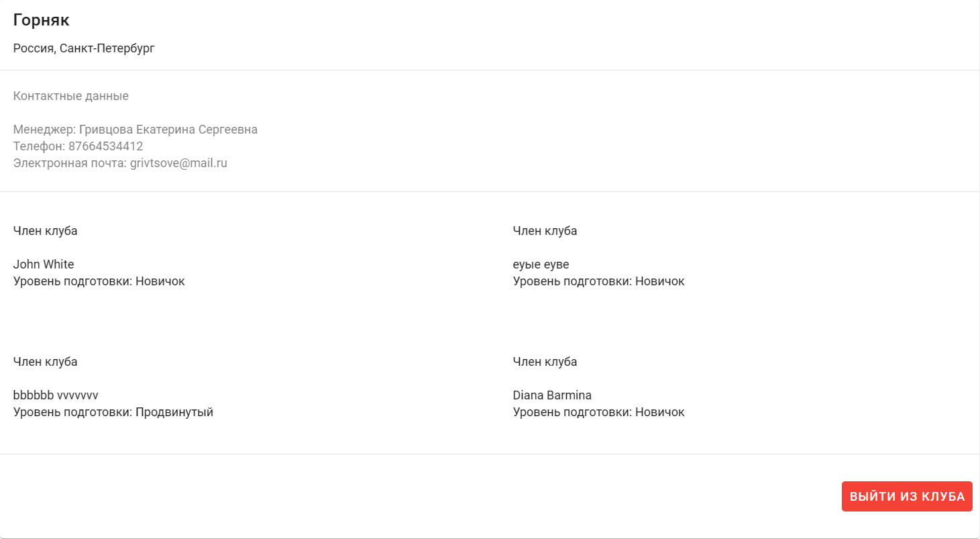The width and height of the screenshot is (980, 539).
Task: Select the Контактные данные heading
Action: 70,96
